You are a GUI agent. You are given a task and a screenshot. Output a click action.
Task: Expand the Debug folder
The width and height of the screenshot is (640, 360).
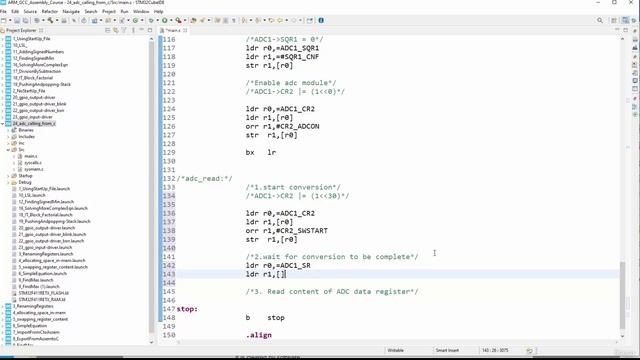point(8,182)
